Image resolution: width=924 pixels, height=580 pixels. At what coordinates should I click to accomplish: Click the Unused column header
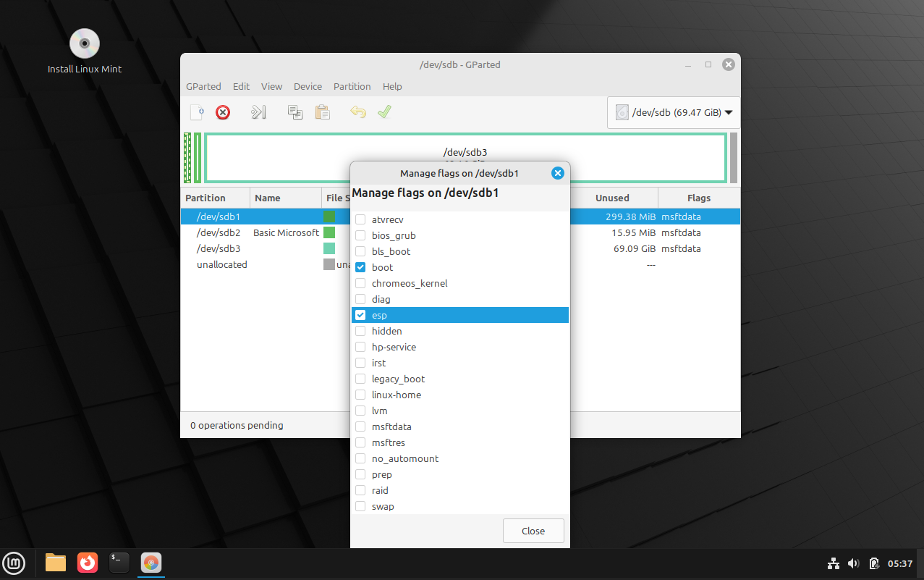coord(614,198)
